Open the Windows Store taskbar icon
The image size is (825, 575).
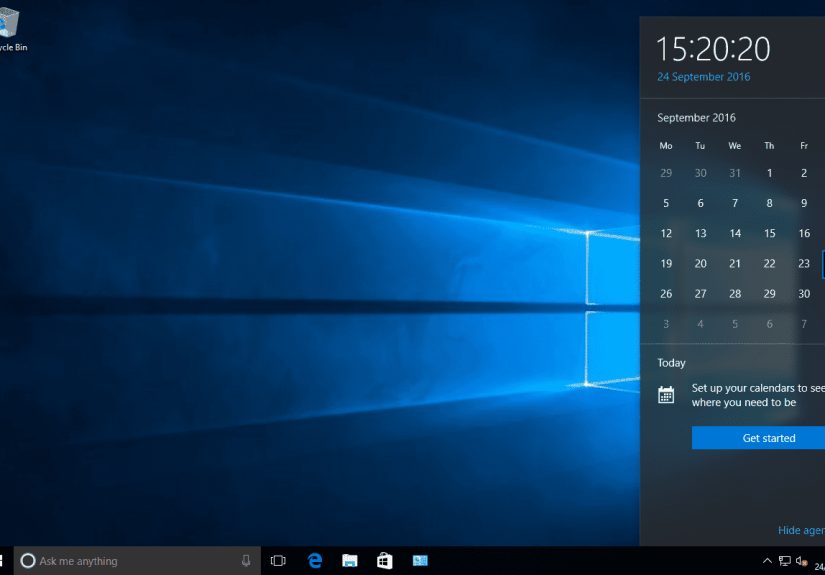(385, 561)
